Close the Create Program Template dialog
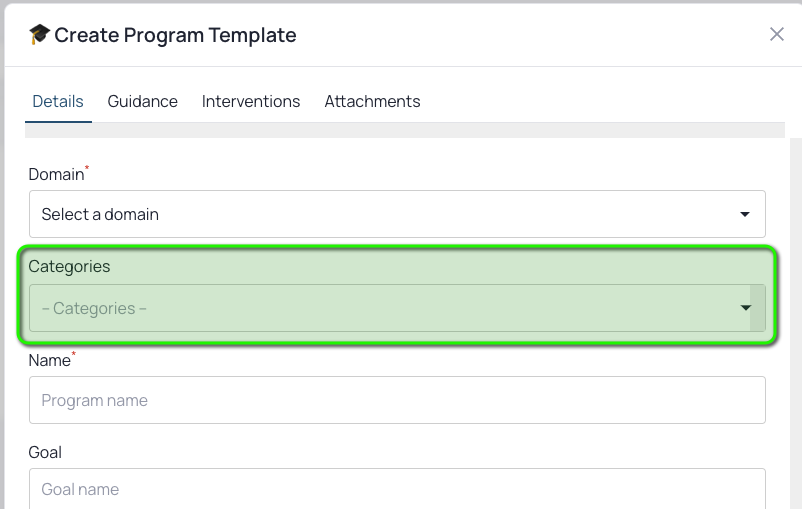The width and height of the screenshot is (802, 509). [x=776, y=34]
